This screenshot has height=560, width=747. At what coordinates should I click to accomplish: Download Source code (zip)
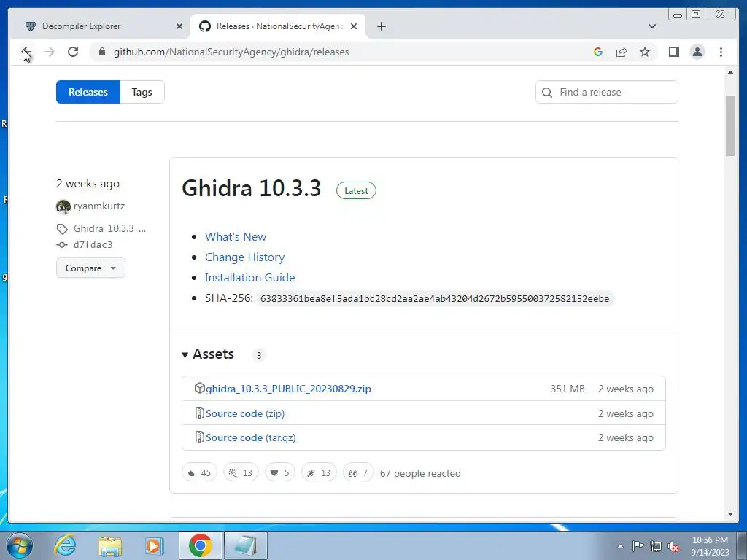click(x=245, y=413)
